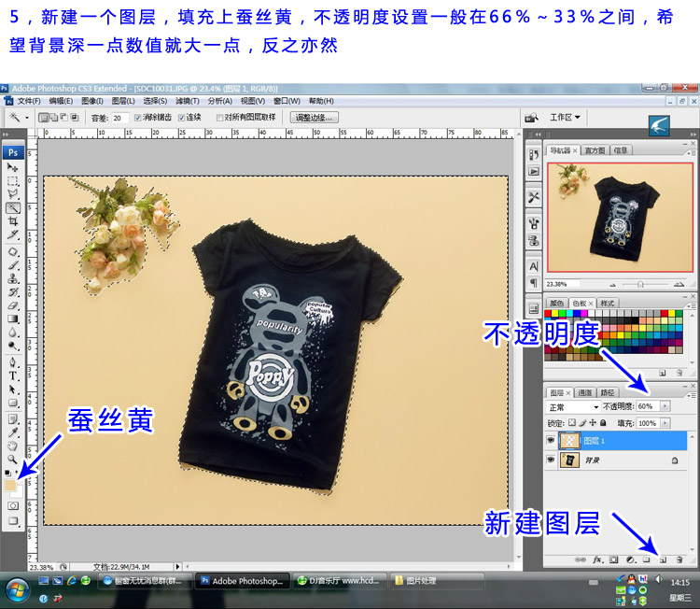Click Create new group folder icon
The width and height of the screenshot is (700, 609).
click(x=647, y=559)
